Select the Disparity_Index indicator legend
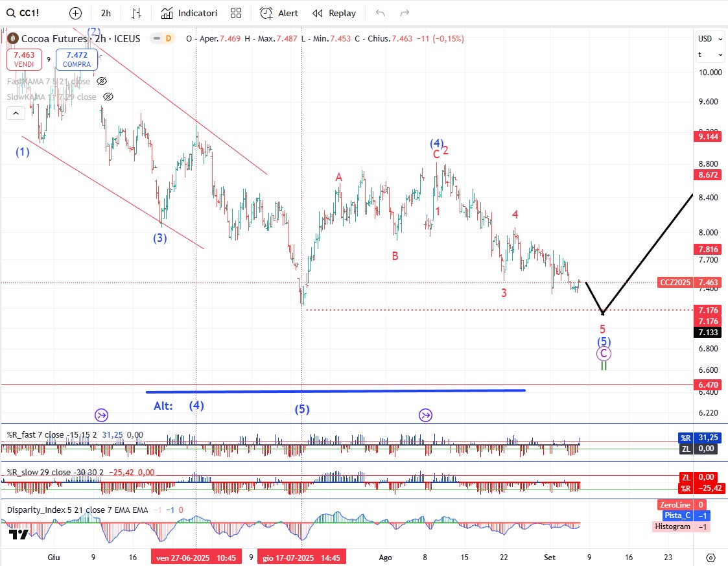The width and height of the screenshot is (728, 566). [x=77, y=510]
